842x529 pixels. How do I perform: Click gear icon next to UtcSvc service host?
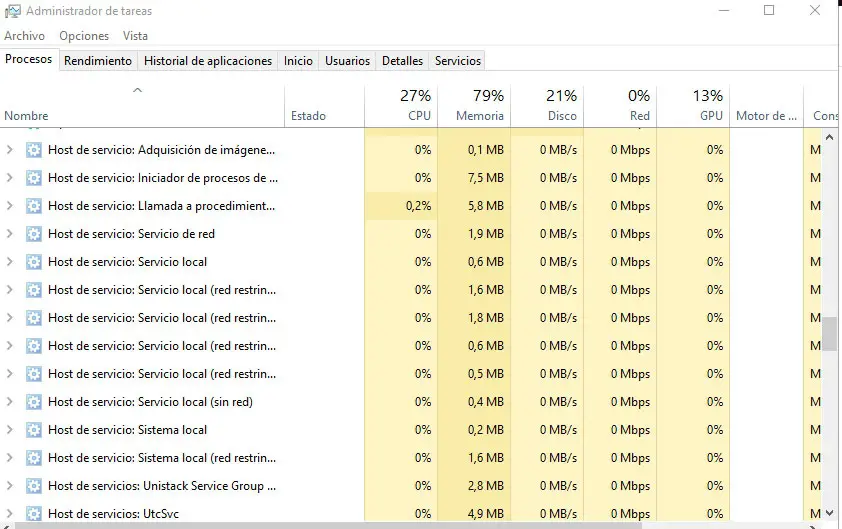click(34, 514)
